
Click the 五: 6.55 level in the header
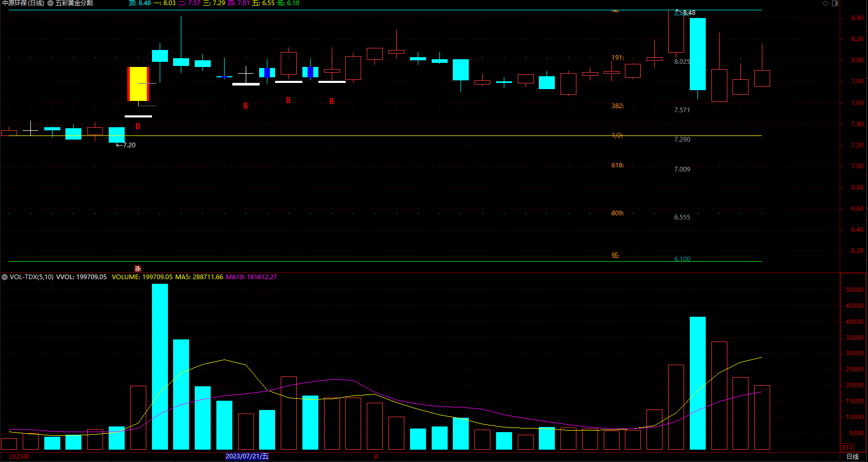pyautogui.click(x=263, y=3)
